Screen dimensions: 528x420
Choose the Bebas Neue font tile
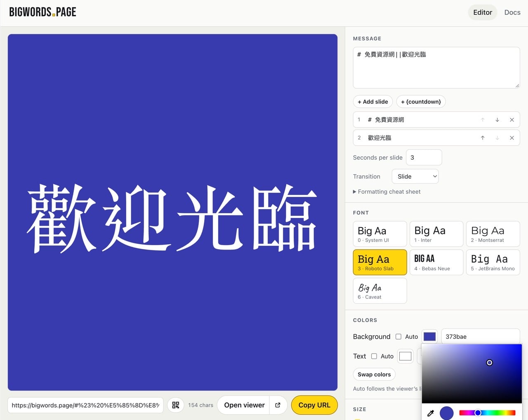pos(436,262)
